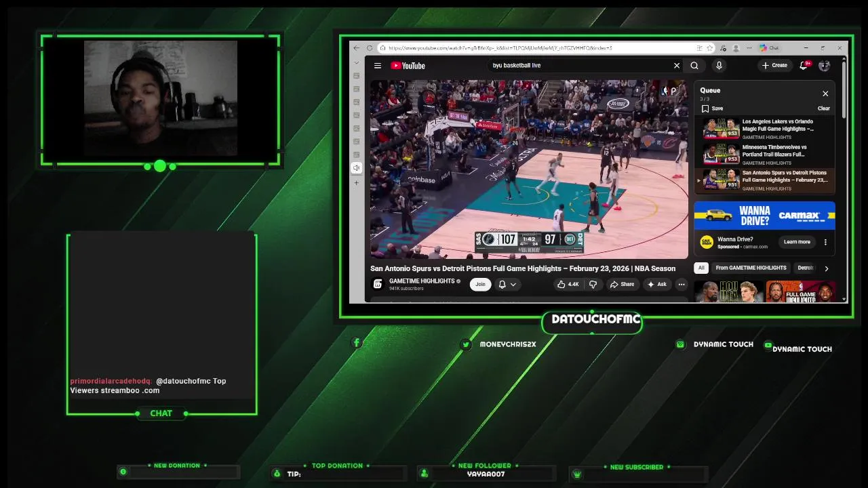Open browser profile icon
Viewport: 868px width, 488px height.
[x=736, y=48]
